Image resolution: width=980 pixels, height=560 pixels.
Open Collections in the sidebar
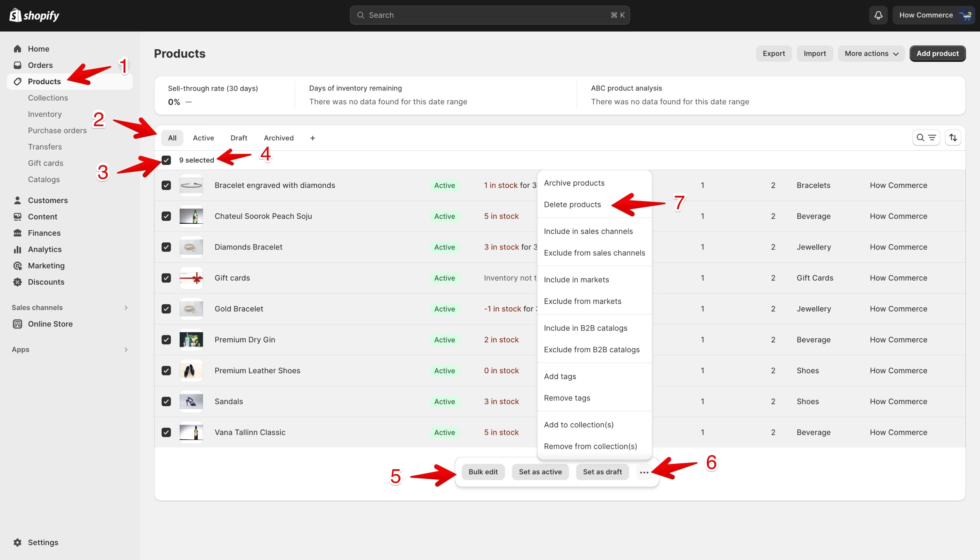point(48,98)
